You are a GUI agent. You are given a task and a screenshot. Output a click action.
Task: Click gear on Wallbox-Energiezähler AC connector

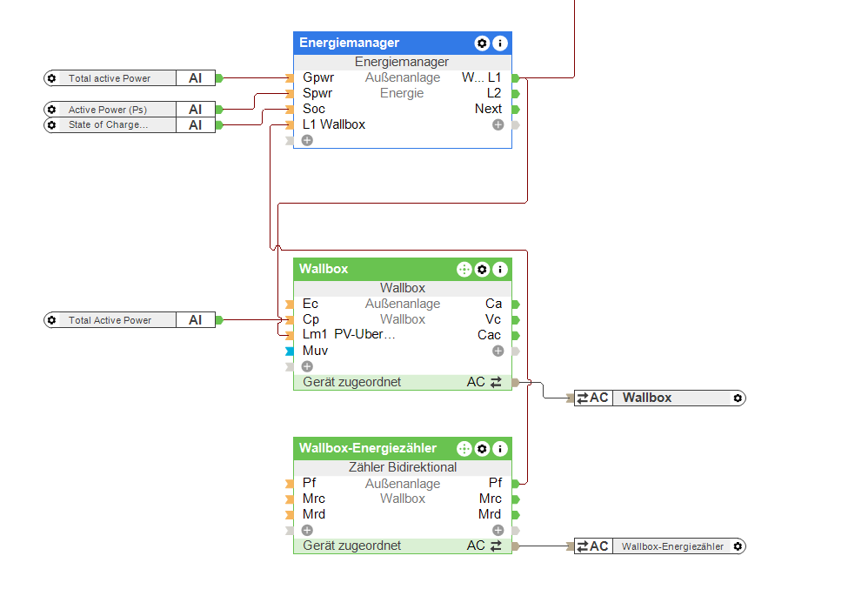pyautogui.click(x=738, y=546)
